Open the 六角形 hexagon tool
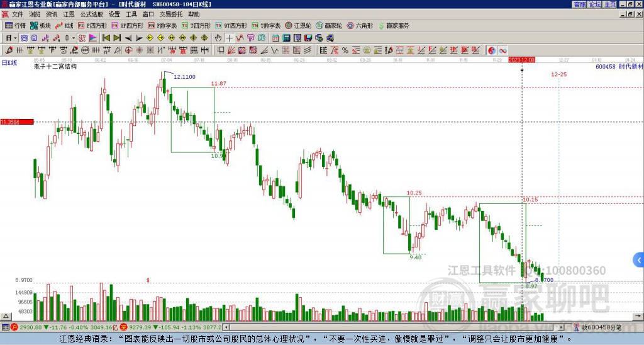The image size is (644, 345). point(360,25)
